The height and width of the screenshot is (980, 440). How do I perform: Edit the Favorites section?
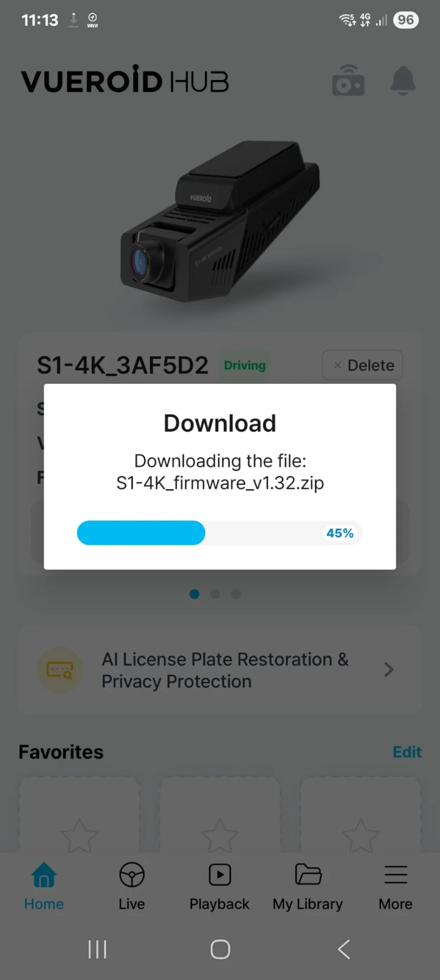[407, 752]
